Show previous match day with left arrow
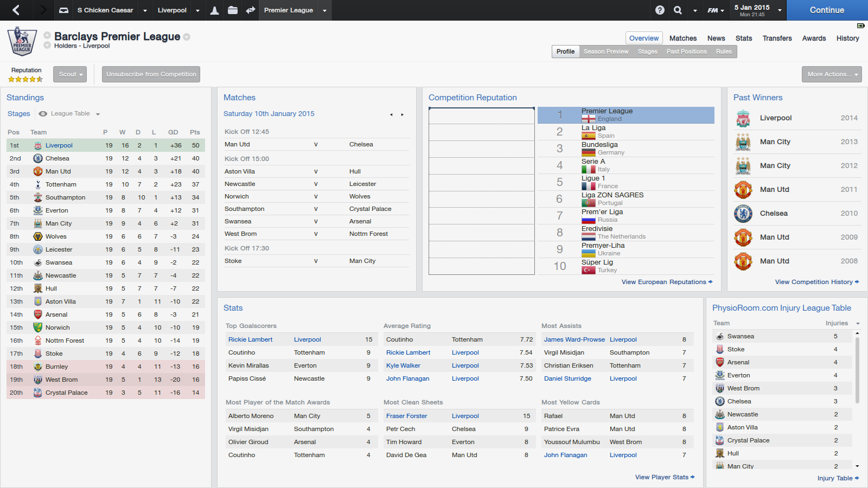 (x=391, y=114)
